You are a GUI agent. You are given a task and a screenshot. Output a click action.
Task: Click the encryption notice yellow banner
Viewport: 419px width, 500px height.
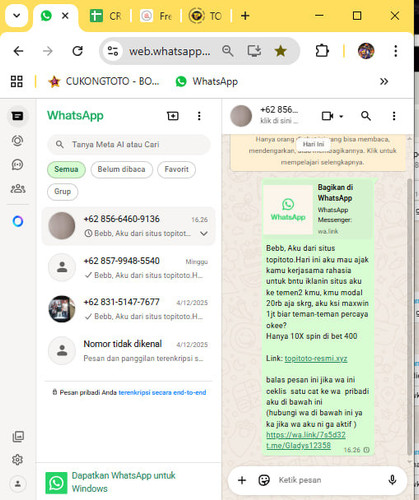pyautogui.click(x=318, y=152)
